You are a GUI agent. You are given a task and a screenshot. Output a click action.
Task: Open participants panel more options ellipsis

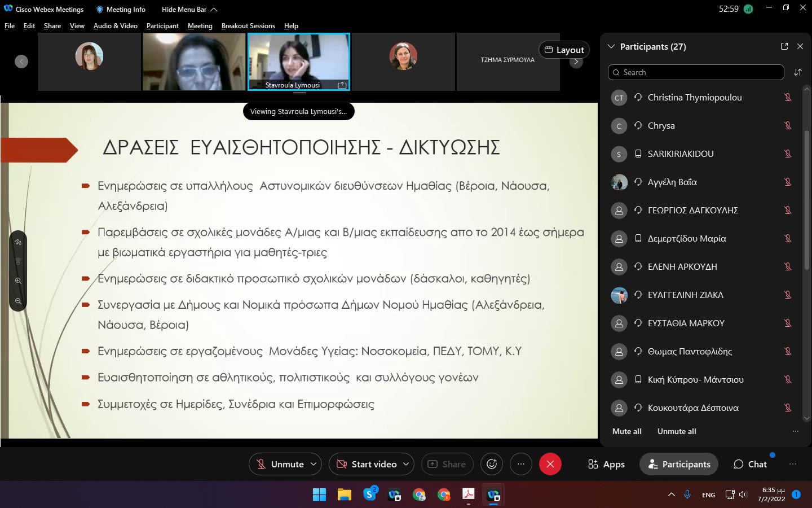point(796,431)
